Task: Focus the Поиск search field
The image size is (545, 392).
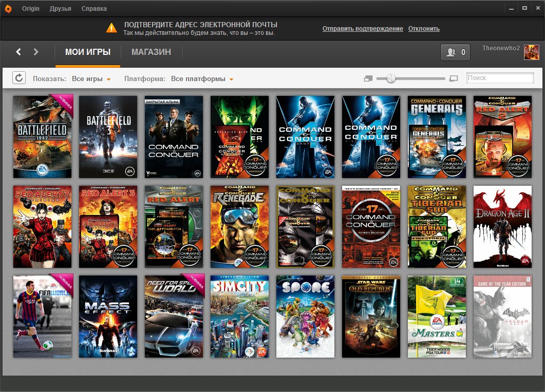Action: pos(500,78)
